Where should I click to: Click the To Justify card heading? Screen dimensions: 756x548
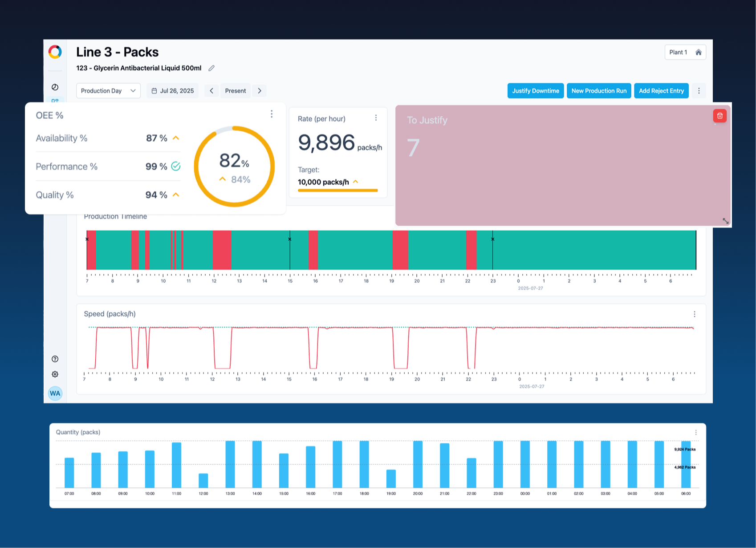(x=427, y=120)
